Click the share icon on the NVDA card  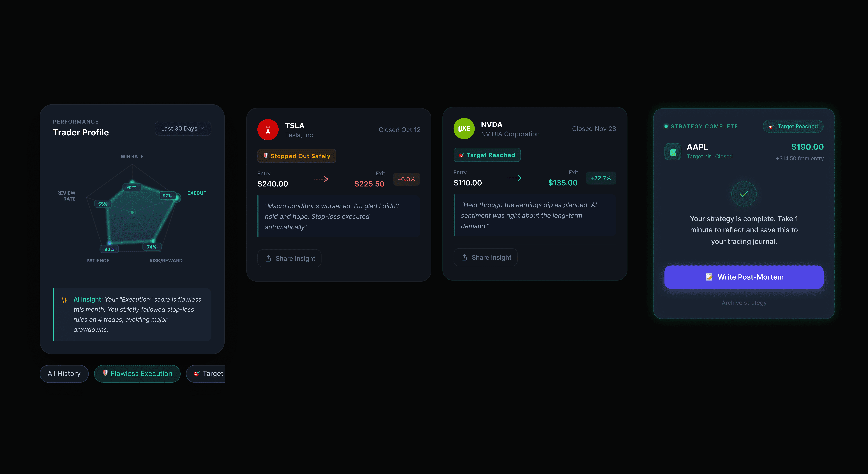coord(464,257)
